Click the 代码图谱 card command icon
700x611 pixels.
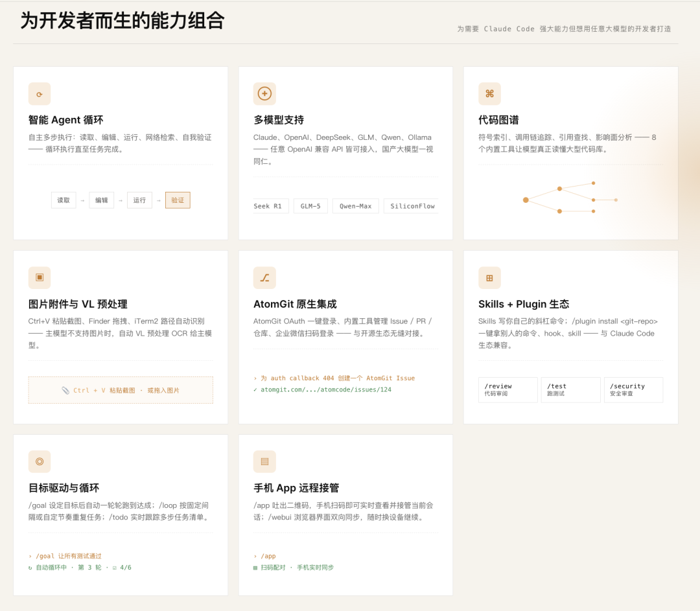pyautogui.click(x=490, y=94)
